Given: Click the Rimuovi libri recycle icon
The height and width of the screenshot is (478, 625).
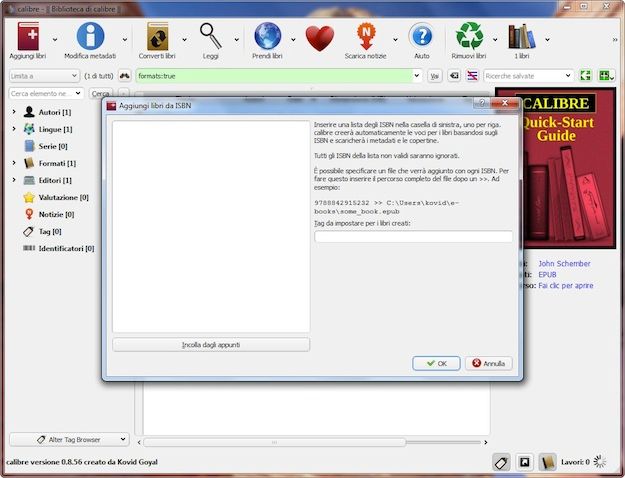Looking at the screenshot, I should click(x=469, y=36).
